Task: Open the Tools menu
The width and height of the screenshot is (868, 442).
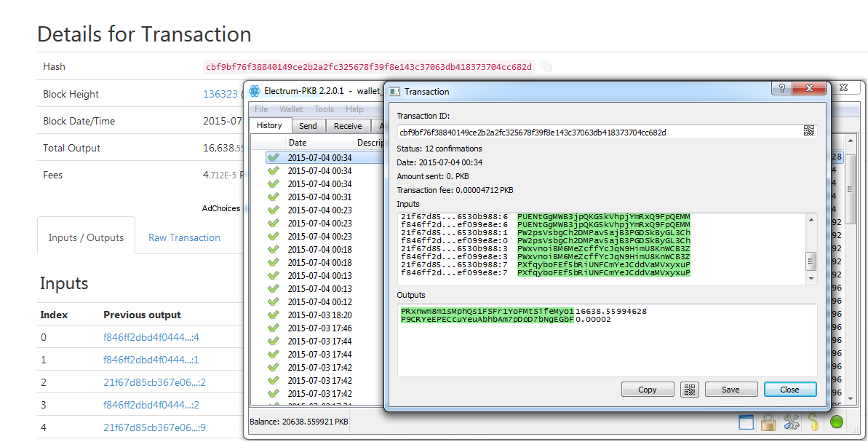Action: pyautogui.click(x=324, y=108)
